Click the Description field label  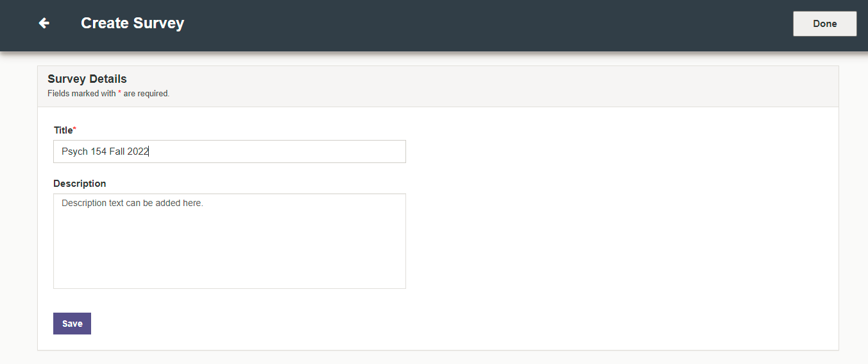point(80,184)
